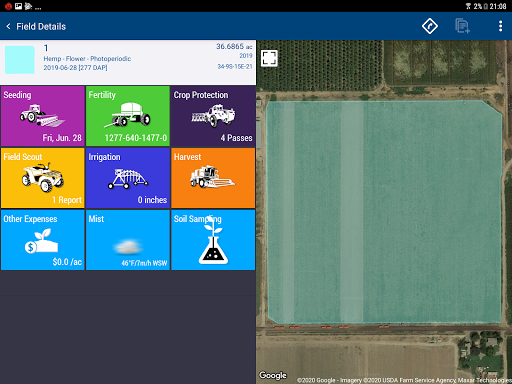
Task: Tap the 34-9S-15E-21 legal description
Action: click(235, 67)
